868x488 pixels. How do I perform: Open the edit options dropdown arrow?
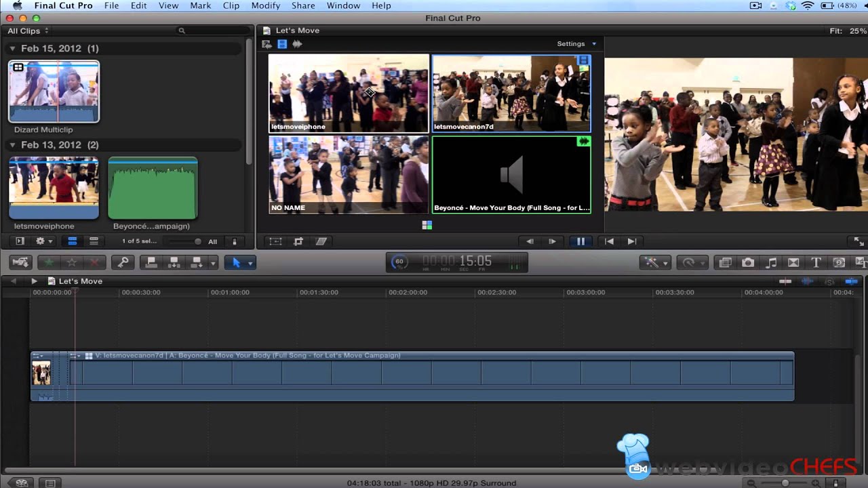pyautogui.click(x=213, y=262)
